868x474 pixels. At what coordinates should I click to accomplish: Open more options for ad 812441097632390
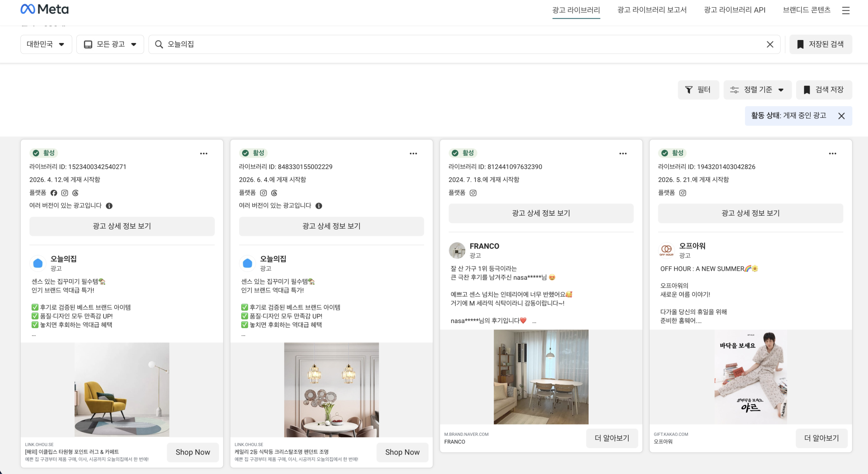pos(623,154)
